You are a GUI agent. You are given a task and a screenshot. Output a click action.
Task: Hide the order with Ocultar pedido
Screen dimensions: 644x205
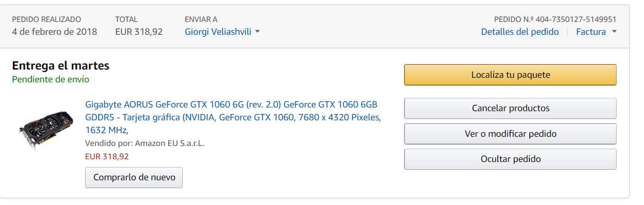point(510,159)
